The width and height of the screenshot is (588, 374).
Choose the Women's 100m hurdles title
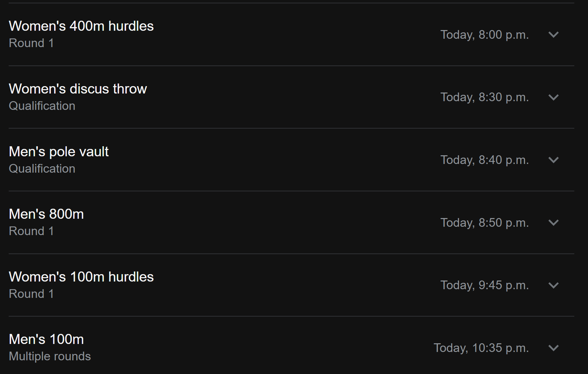(81, 277)
